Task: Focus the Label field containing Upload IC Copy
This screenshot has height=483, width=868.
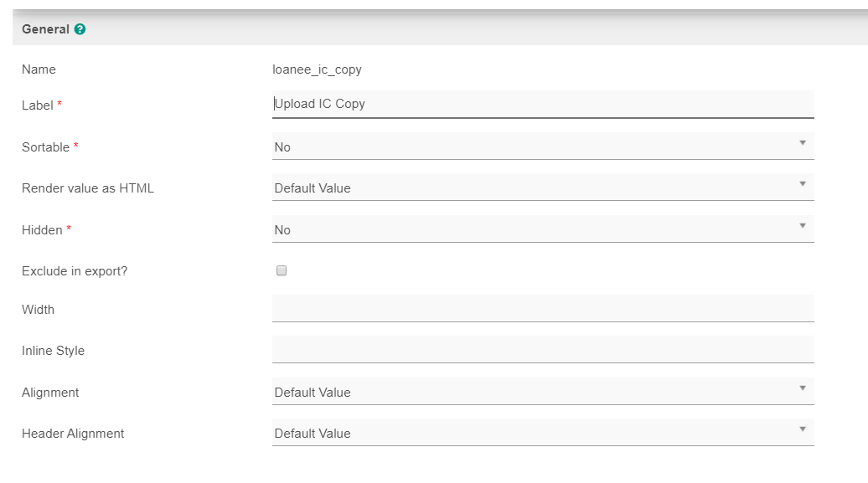Action: (x=542, y=105)
